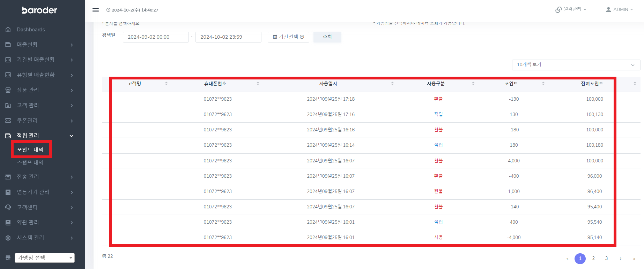Screen dimensions: 644x269
Task: Open the 포인트 내역 menu item
Action: 30,149
